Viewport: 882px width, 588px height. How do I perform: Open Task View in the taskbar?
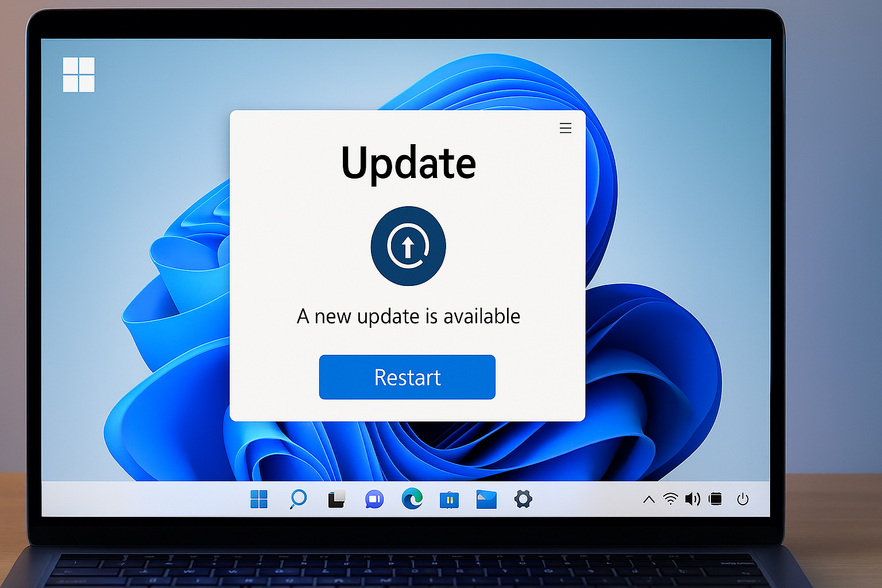tap(336, 499)
